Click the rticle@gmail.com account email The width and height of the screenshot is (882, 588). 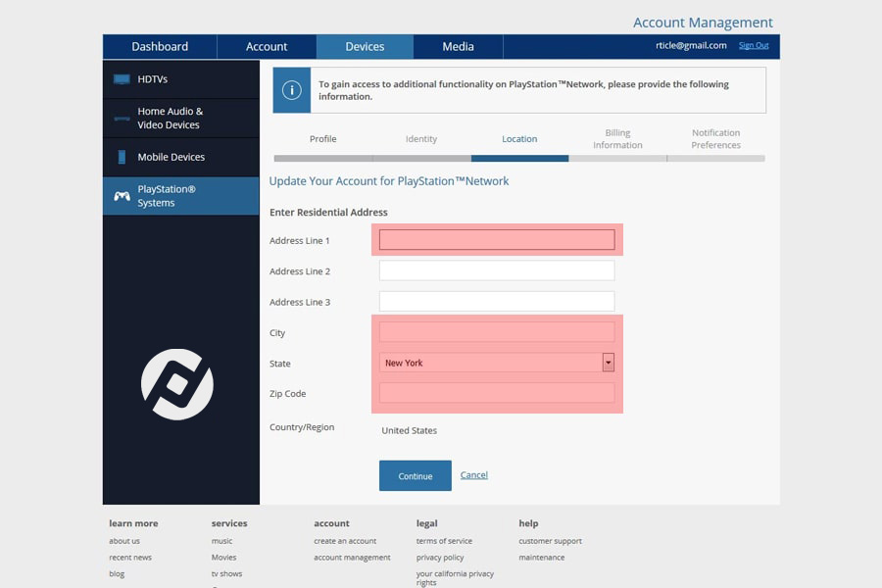point(691,46)
